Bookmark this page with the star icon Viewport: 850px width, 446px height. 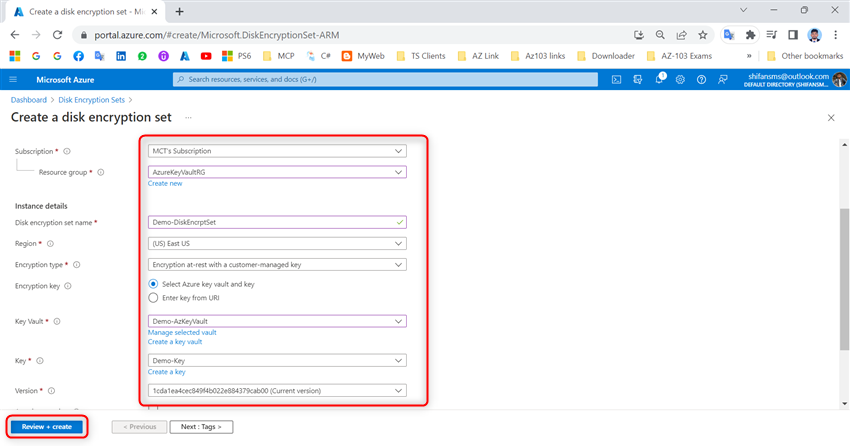(x=703, y=35)
